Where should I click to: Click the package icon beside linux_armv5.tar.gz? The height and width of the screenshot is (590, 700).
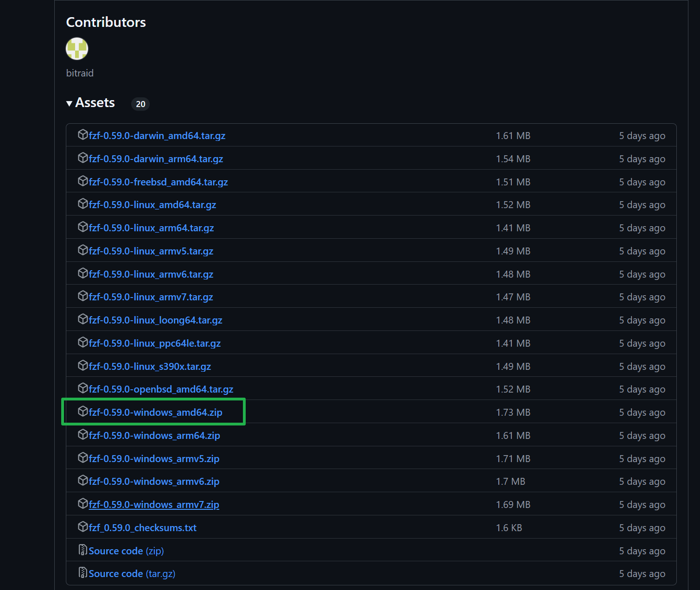pyautogui.click(x=83, y=250)
